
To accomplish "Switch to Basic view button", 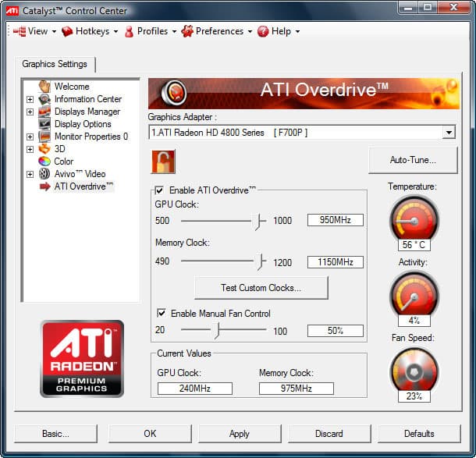I will (55, 433).
